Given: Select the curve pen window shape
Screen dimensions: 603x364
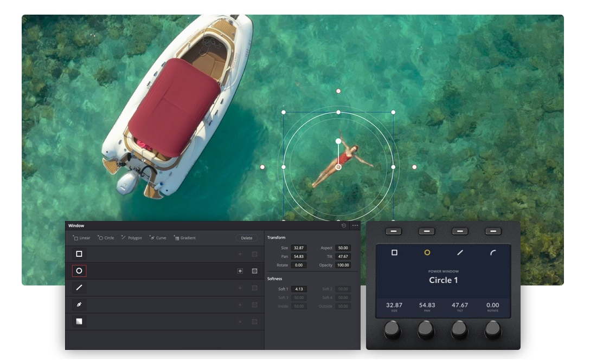Looking at the screenshot, I should coord(79,304).
